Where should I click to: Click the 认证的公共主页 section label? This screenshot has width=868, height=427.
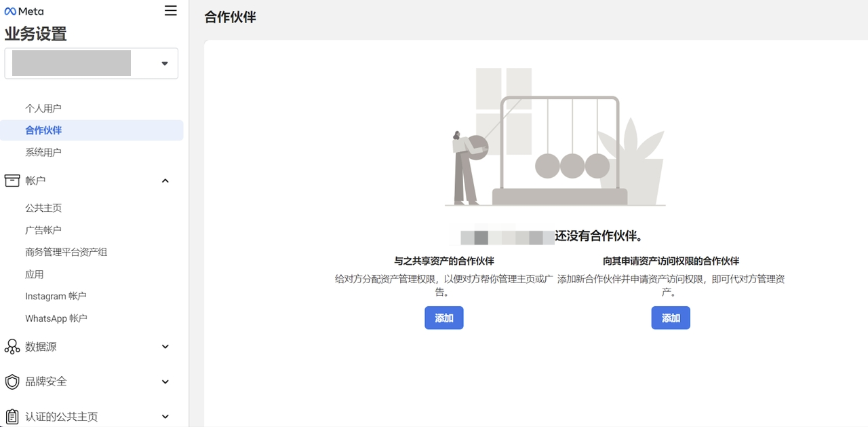pyautogui.click(x=62, y=417)
